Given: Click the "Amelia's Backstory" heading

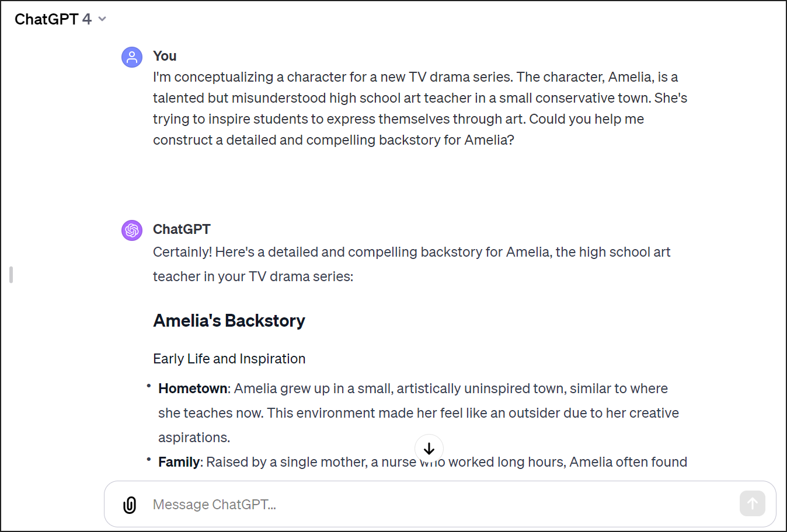Looking at the screenshot, I should pyautogui.click(x=229, y=321).
